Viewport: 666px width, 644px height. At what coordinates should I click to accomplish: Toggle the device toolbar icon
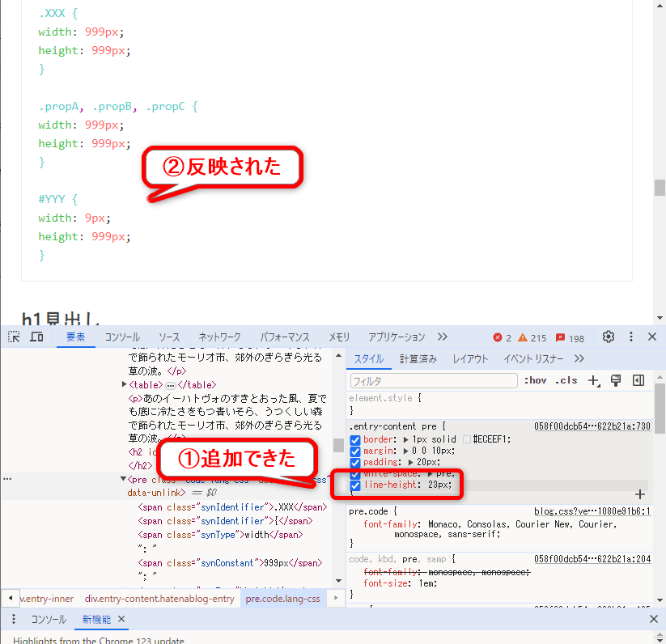pos(36,337)
